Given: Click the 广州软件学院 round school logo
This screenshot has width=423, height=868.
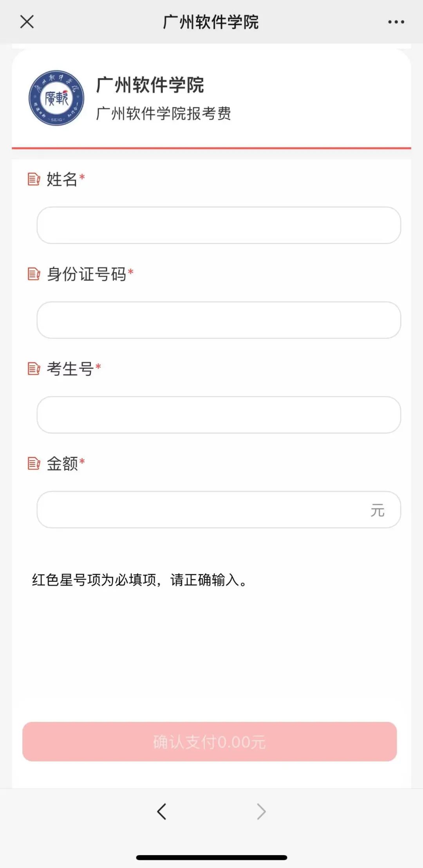Looking at the screenshot, I should [56, 98].
